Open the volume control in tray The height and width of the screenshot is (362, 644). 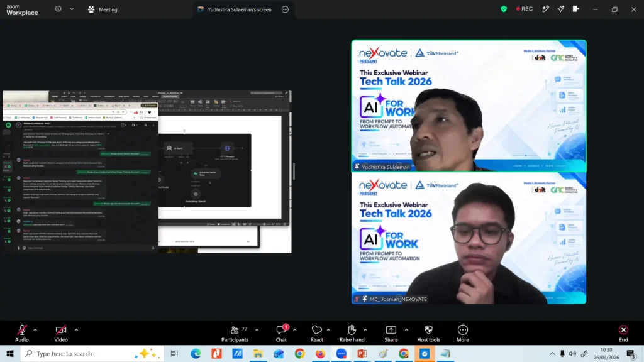572,353
